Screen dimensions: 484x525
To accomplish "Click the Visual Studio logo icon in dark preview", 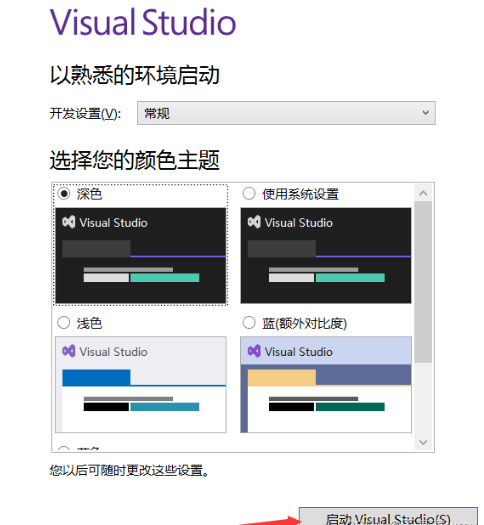I will click(69, 222).
